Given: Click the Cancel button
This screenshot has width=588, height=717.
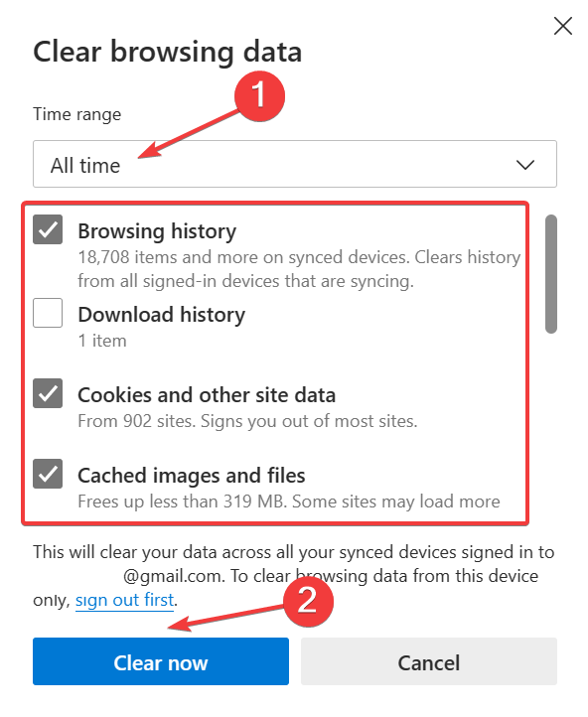Looking at the screenshot, I should (x=429, y=661).
